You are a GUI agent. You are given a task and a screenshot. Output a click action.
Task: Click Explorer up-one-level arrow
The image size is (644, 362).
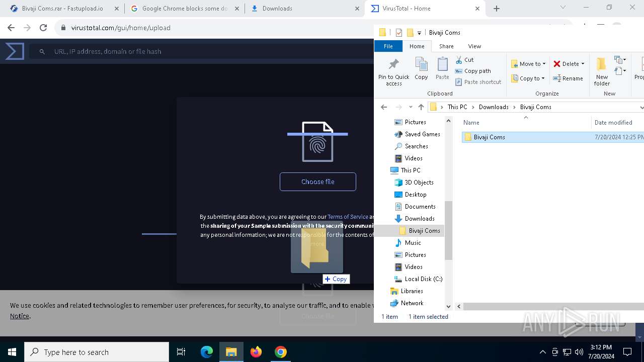tap(421, 107)
